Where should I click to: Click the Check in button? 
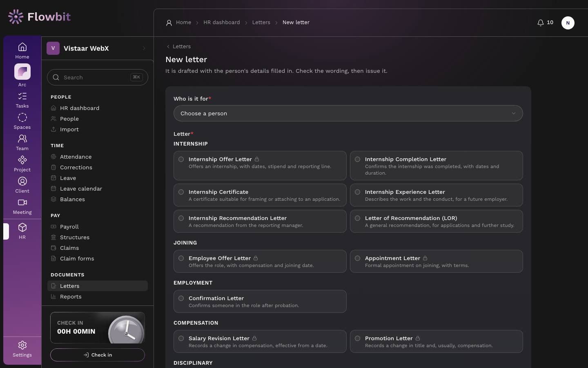tap(98, 355)
